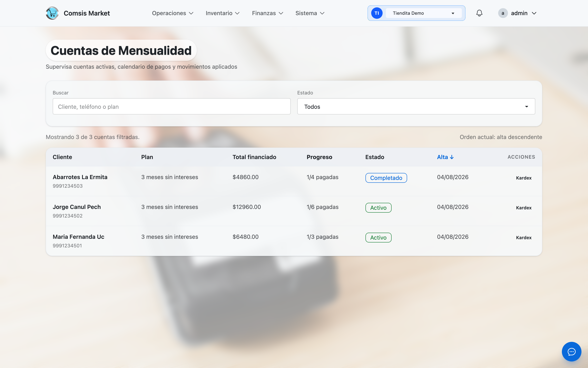Open Kardex for Abarrotes La Ermita

click(x=524, y=178)
